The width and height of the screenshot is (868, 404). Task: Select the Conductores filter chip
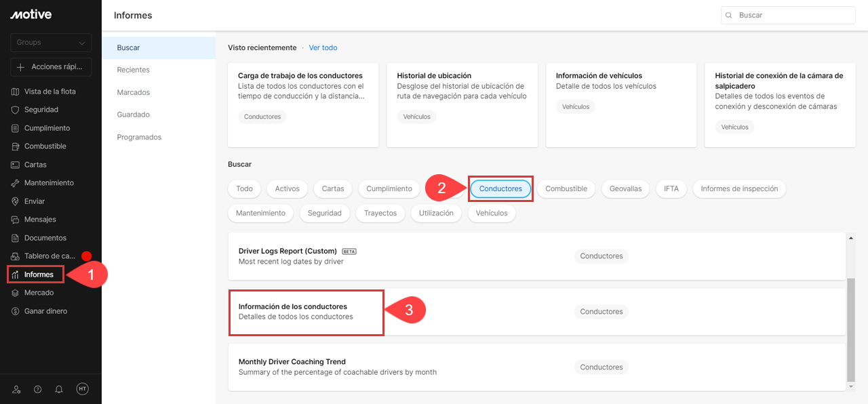(x=500, y=188)
